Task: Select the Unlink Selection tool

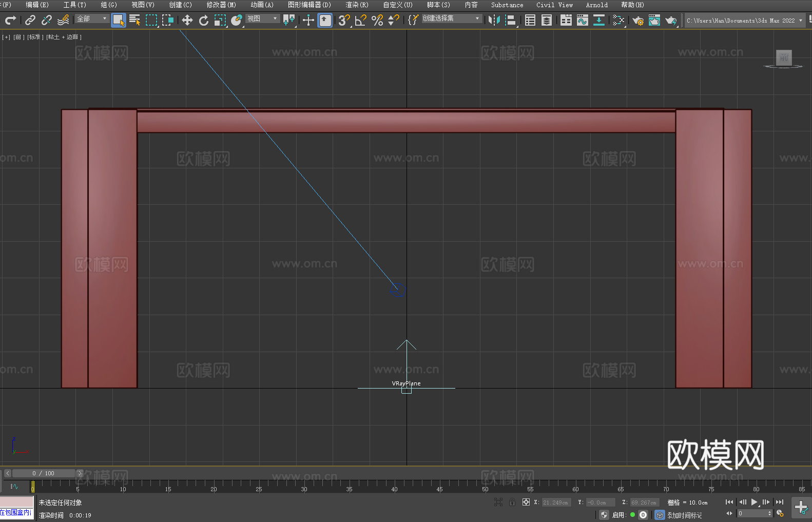Action: click(x=47, y=20)
